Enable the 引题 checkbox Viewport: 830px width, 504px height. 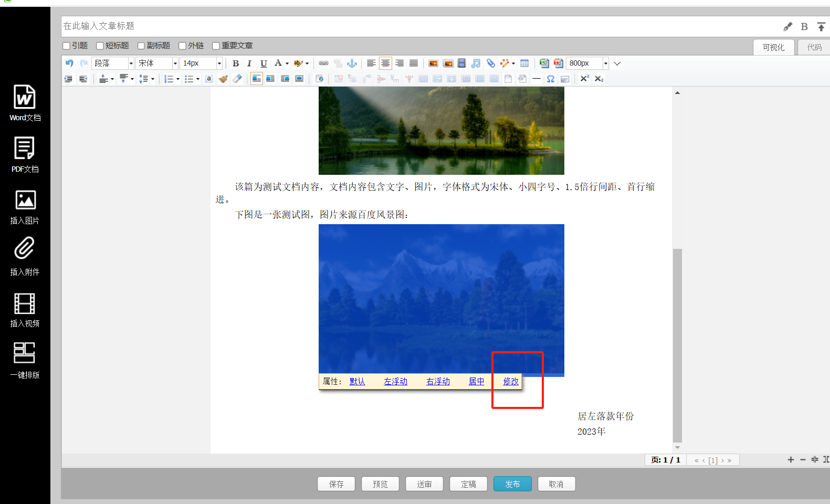[x=67, y=46]
